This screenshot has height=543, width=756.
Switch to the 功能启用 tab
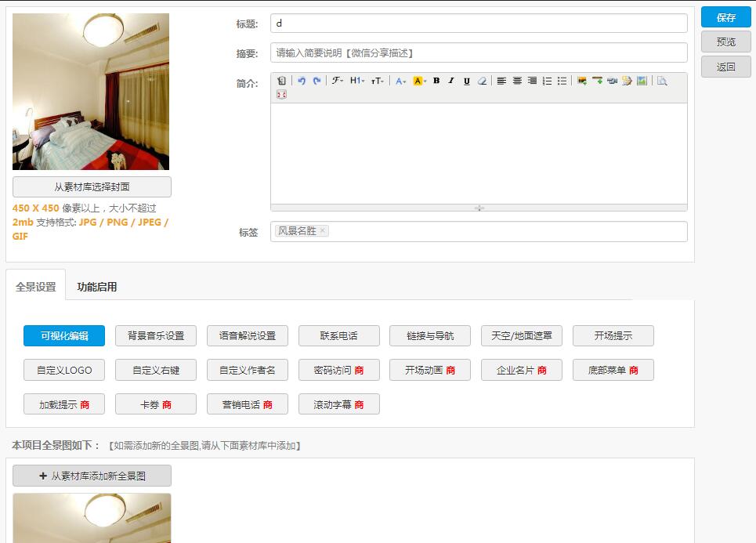coord(97,287)
